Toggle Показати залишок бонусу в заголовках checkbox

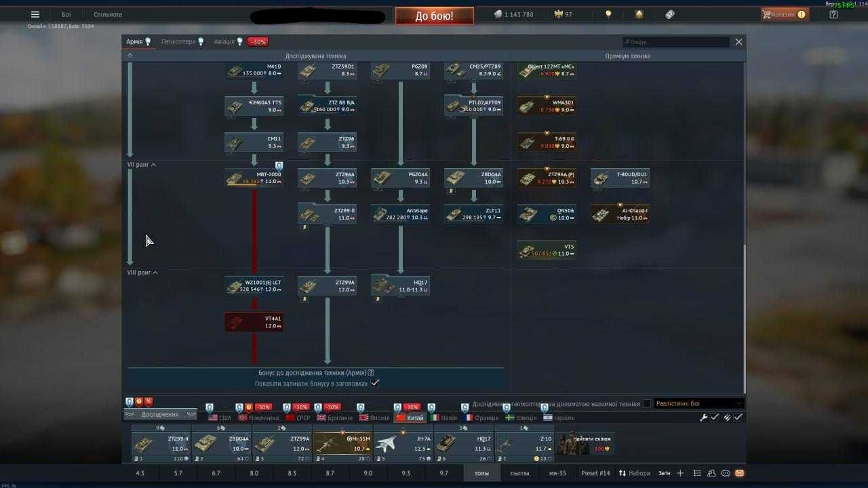point(375,383)
